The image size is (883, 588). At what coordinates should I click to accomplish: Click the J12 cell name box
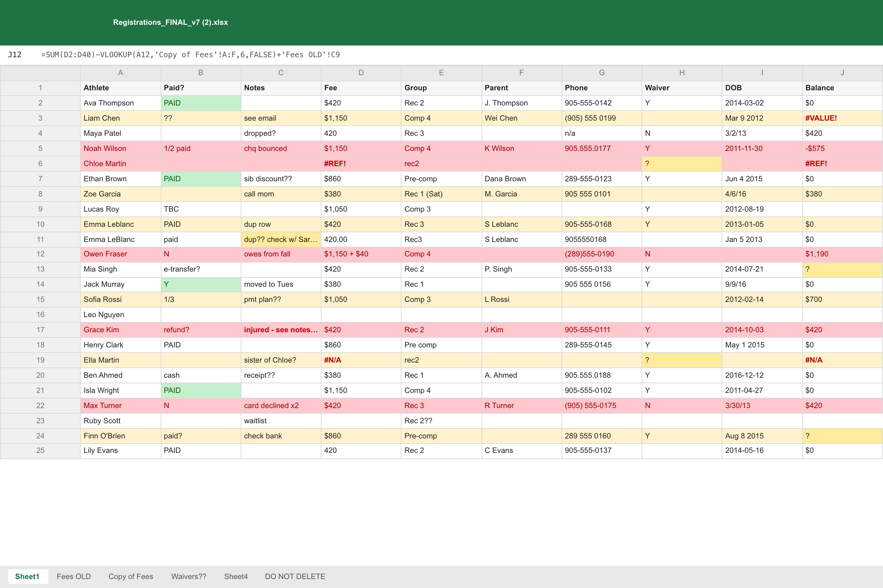click(x=15, y=55)
